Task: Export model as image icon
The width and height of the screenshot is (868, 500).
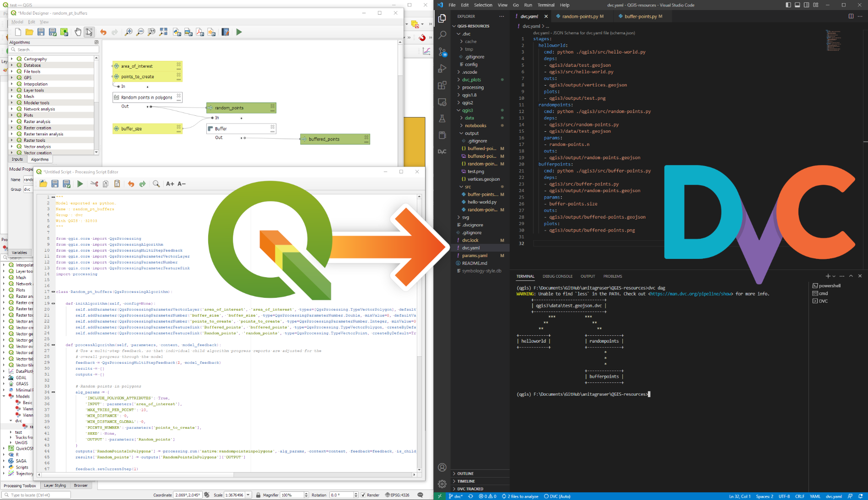Action: click(189, 32)
